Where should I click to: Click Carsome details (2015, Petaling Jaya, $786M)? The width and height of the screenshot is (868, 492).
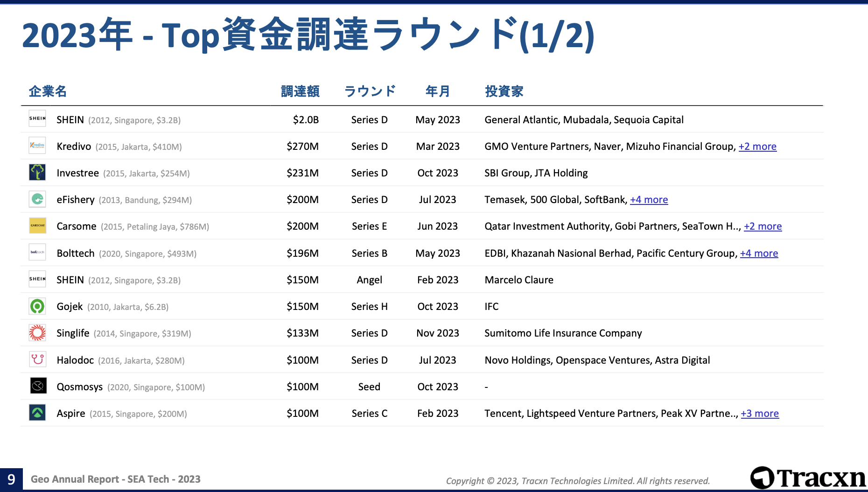(x=155, y=227)
